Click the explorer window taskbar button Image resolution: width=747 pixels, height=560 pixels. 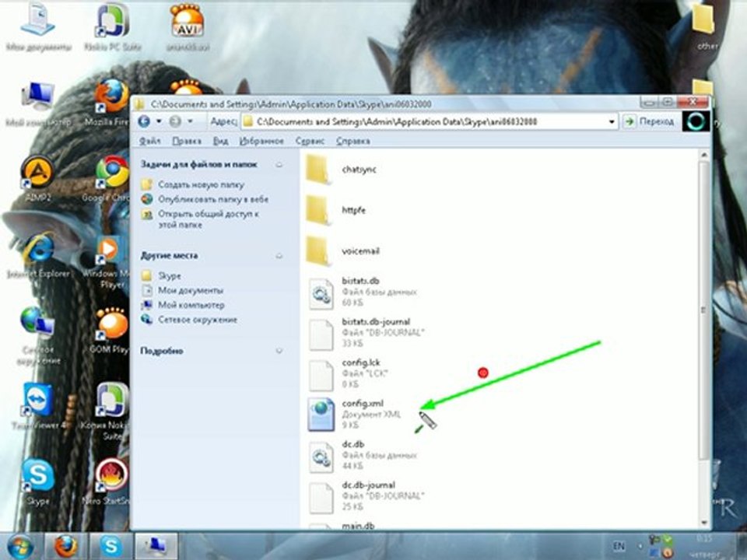[156, 546]
